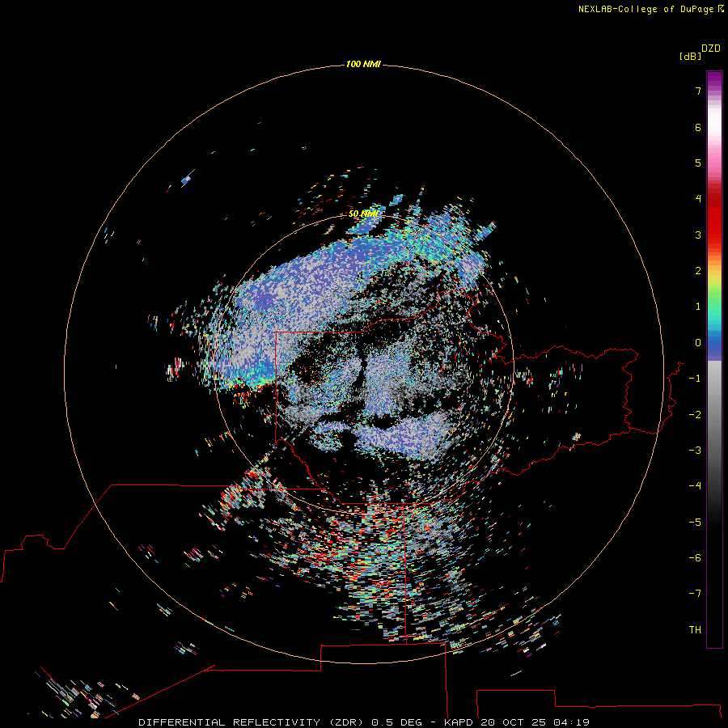728x728 pixels.
Task: Click the 20 OCT 25 04:19 timestamp
Action: tap(535, 722)
